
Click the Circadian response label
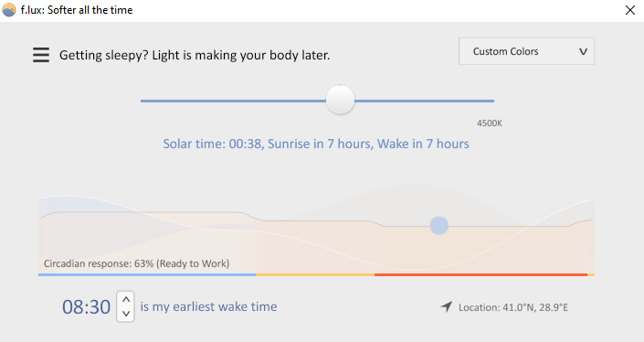tap(136, 263)
